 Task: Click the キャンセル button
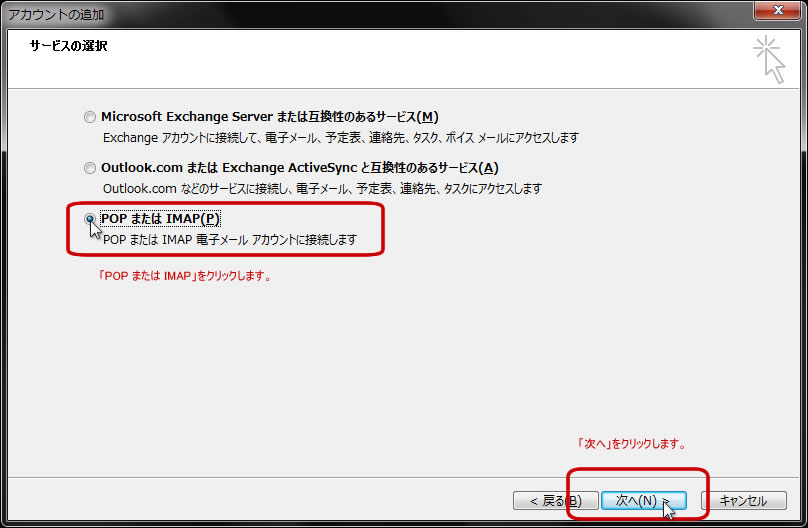[743, 500]
